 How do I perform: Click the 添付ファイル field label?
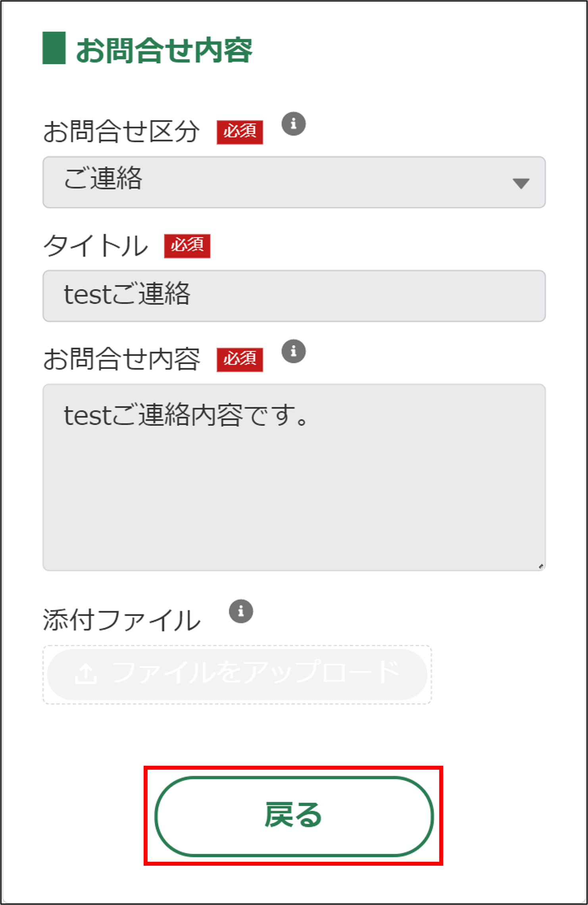tap(121, 620)
